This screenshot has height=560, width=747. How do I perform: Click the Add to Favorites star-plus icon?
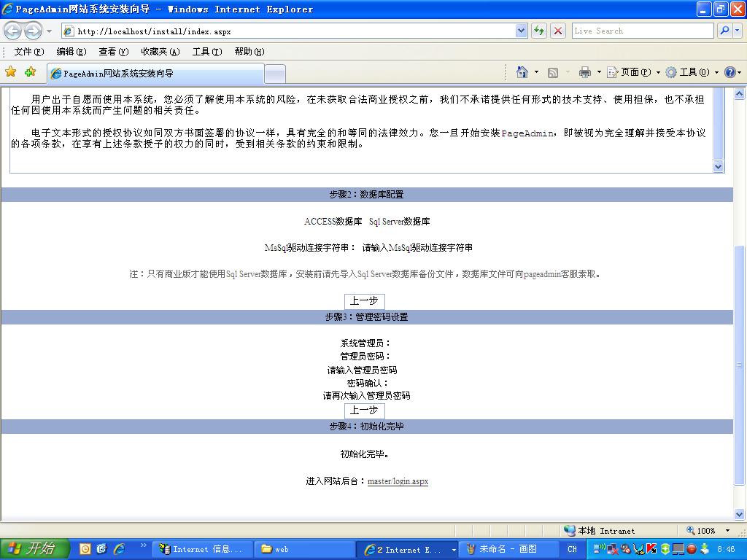[x=30, y=72]
